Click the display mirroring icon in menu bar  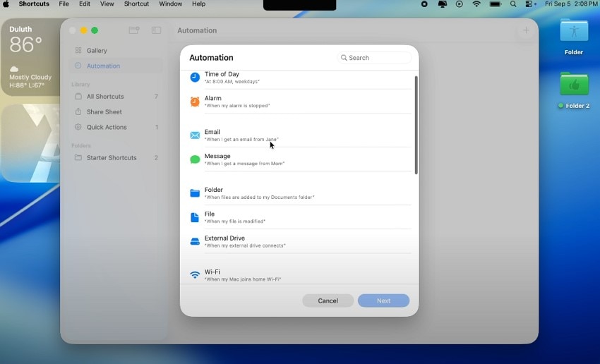point(443,4)
